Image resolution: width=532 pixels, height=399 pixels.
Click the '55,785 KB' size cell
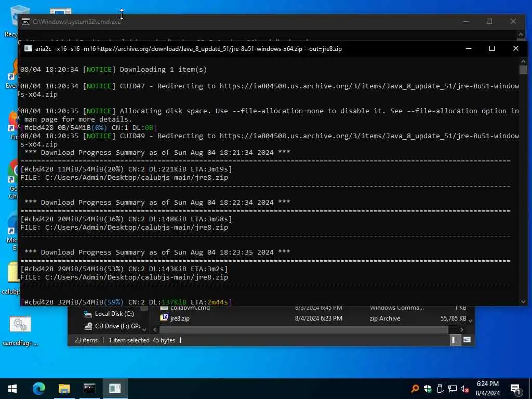pyautogui.click(x=453, y=318)
